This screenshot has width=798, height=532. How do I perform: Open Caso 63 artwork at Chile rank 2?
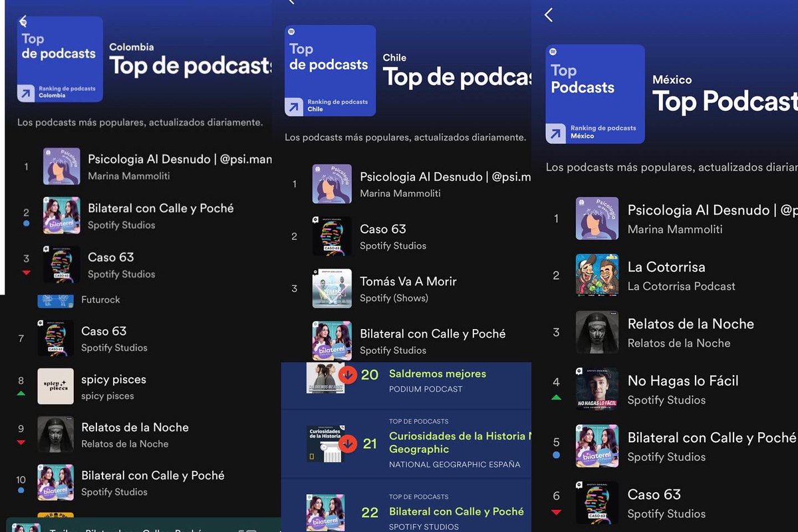332,236
